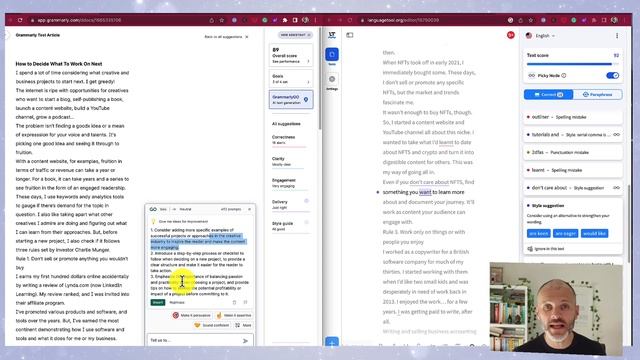Click the heading How to Decide What To Work On Next
The width and height of the screenshot is (640, 360).
(x=59, y=64)
